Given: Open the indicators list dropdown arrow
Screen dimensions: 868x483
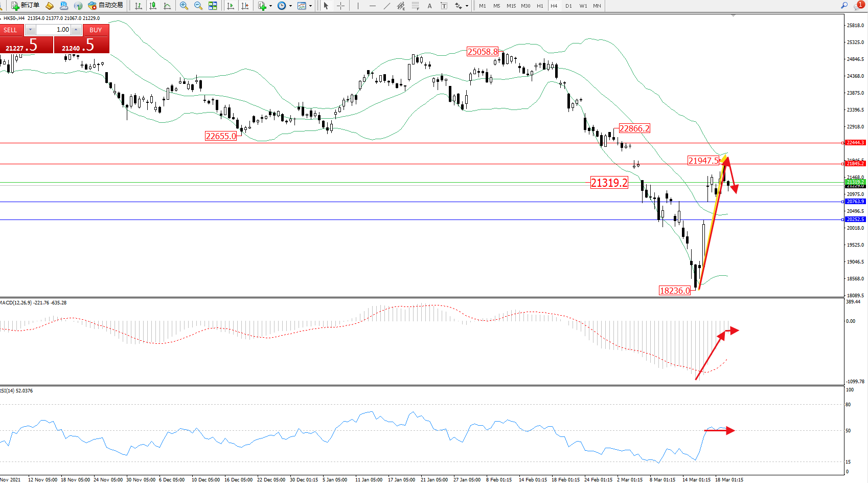Looking at the screenshot, I should (270, 6).
